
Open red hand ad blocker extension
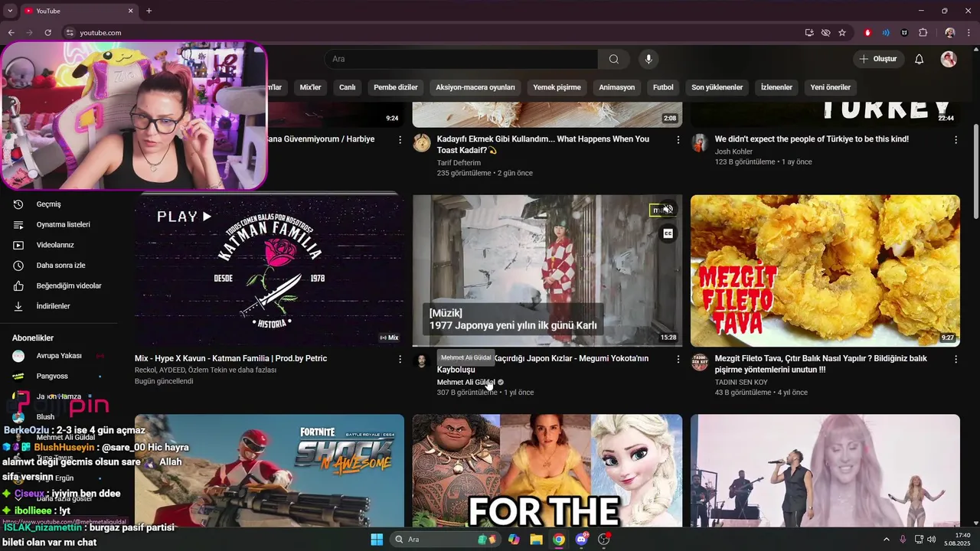[867, 33]
